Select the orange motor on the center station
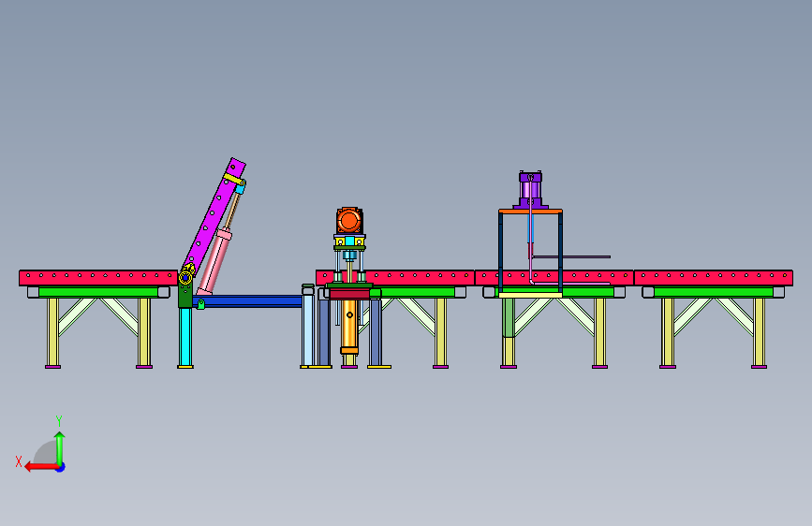Viewport: 812px width, 526px height. pos(349,221)
